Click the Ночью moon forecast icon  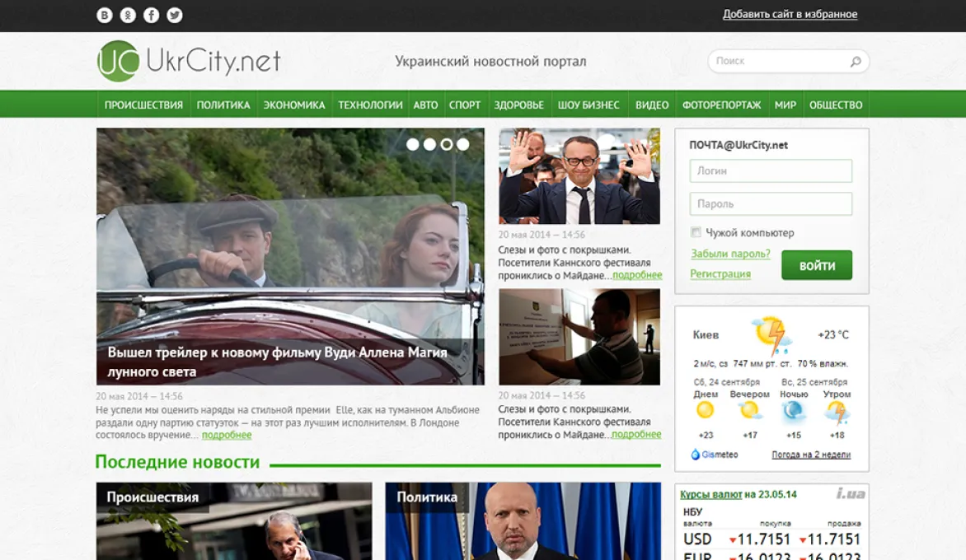pos(794,412)
